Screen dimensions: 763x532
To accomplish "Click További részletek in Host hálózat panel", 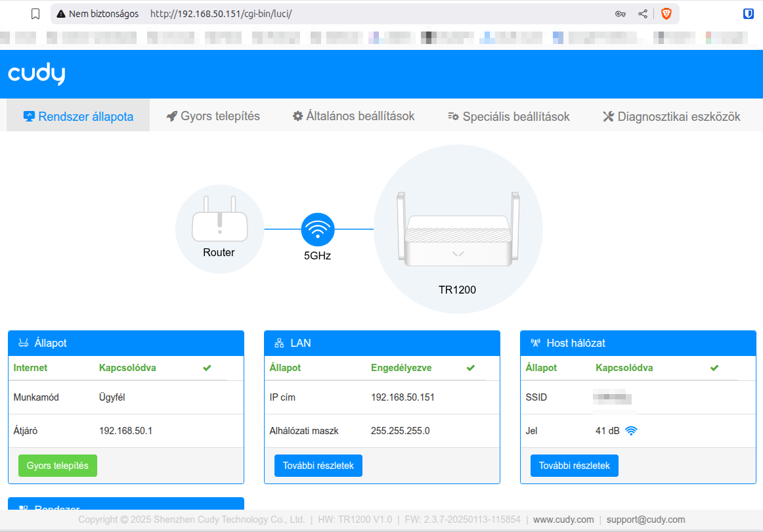I will point(574,466).
